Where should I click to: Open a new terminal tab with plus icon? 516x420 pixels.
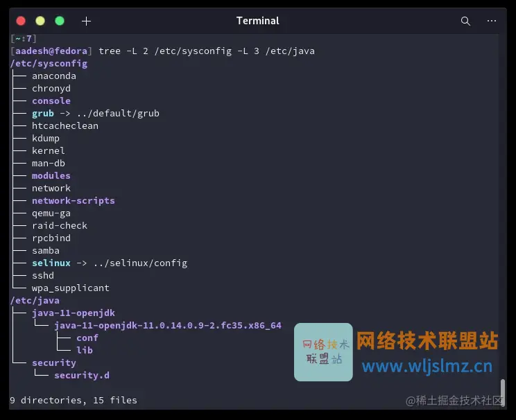tap(86, 21)
